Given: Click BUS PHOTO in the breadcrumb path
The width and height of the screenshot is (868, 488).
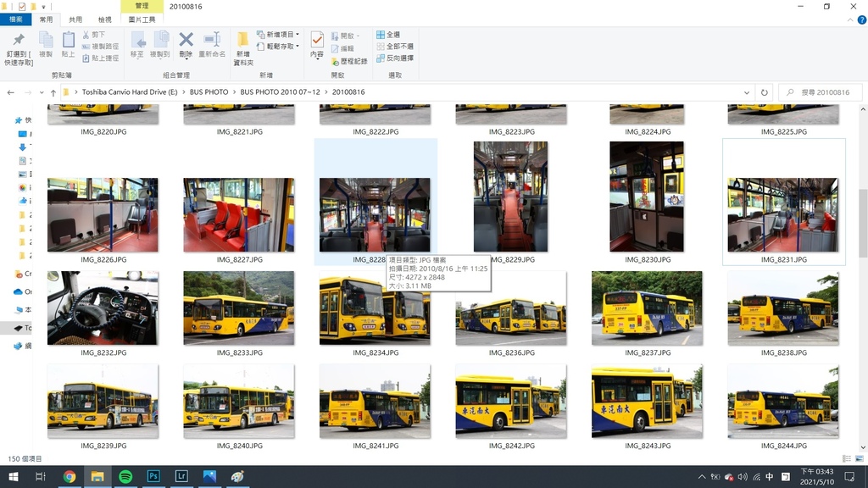Looking at the screenshot, I should pyautogui.click(x=209, y=92).
